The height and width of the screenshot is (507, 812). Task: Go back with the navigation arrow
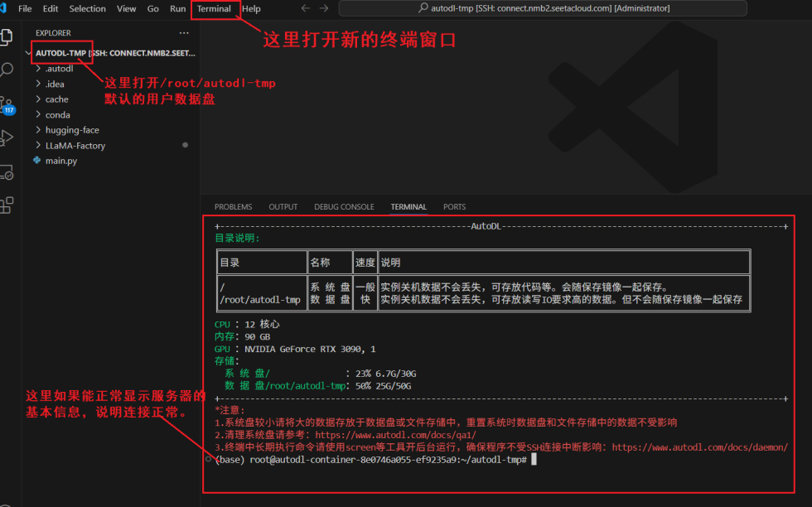(305, 8)
